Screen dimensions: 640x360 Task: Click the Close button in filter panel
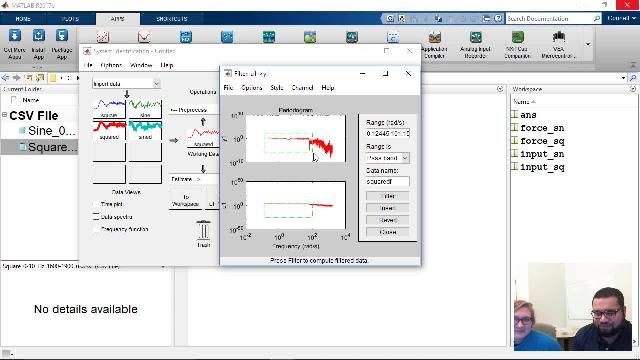pyautogui.click(x=387, y=232)
